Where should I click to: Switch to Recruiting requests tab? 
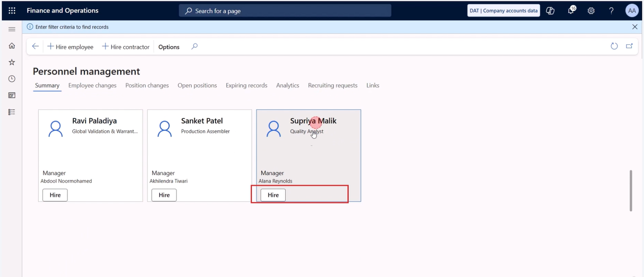coord(333,86)
